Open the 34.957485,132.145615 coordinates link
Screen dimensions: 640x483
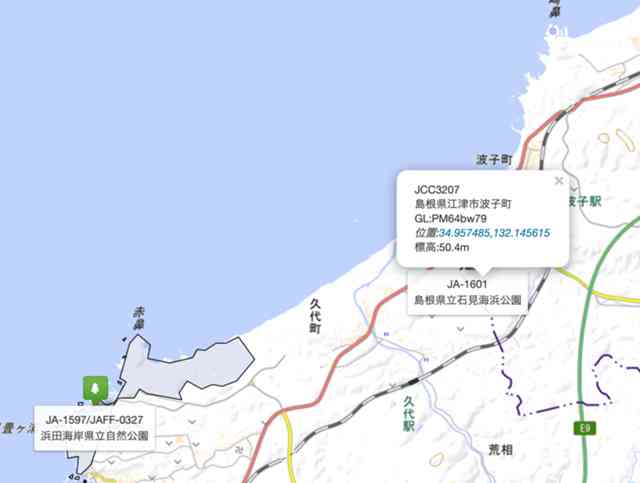[x=494, y=233]
